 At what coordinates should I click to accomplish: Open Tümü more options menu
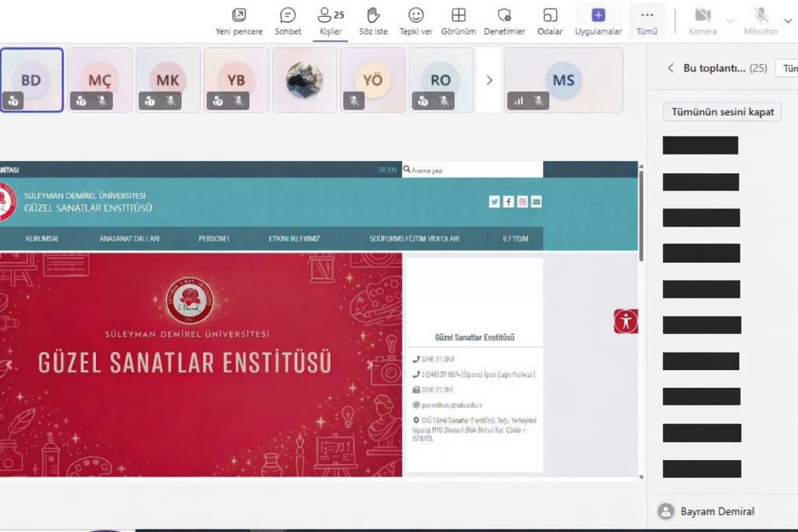[x=647, y=22]
